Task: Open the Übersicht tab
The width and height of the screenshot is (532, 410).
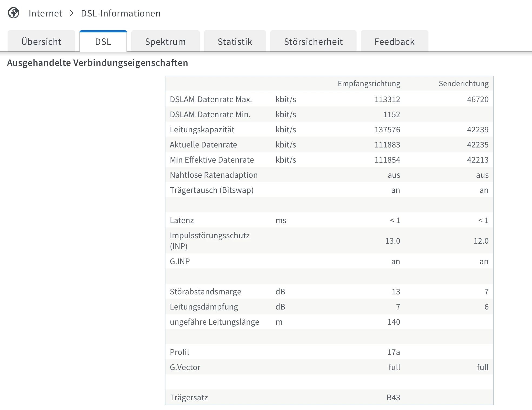Action: tap(41, 42)
